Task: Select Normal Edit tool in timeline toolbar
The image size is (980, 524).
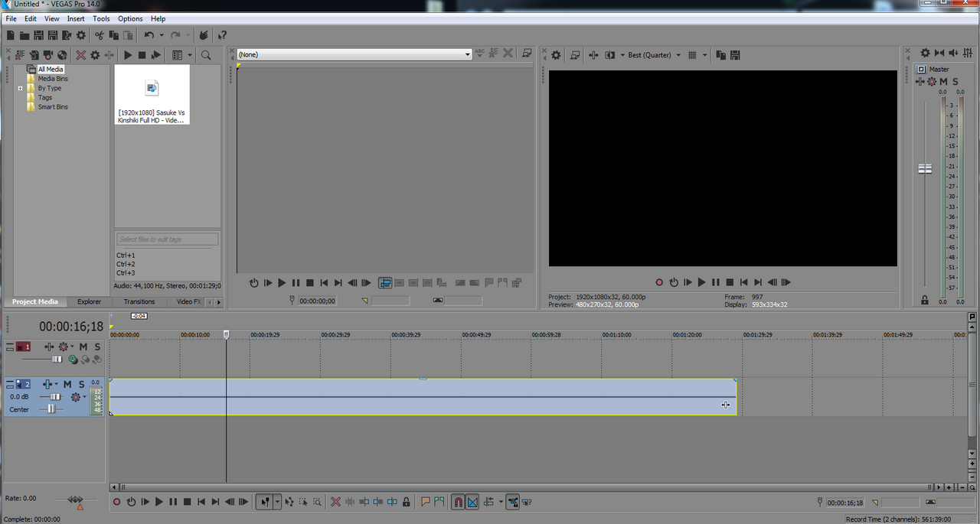Action: pos(265,502)
